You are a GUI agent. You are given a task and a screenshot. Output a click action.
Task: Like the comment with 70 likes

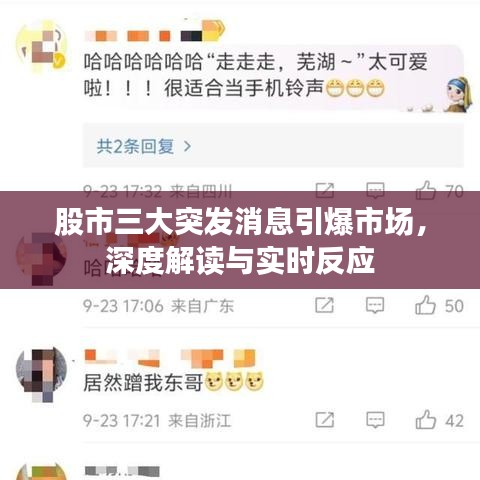point(426,190)
